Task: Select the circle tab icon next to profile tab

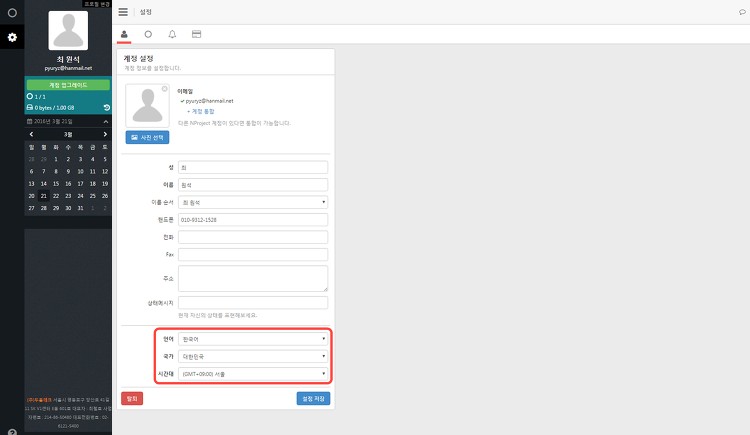Action: tap(148, 34)
